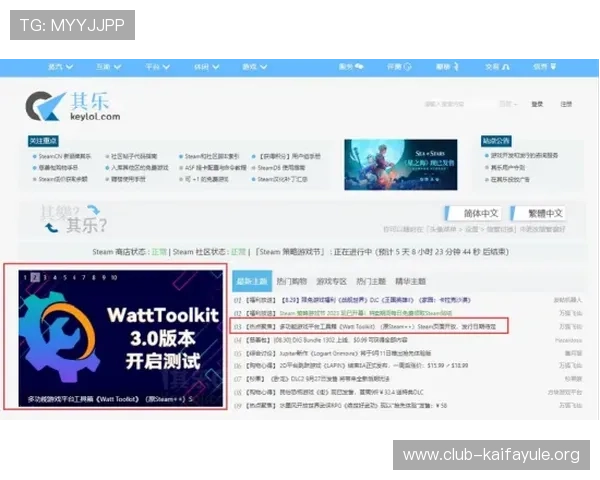Viewport: 600px width, 480px height.
Task: Open topic 04 DIG Bundle 1302
Action: click(x=343, y=340)
